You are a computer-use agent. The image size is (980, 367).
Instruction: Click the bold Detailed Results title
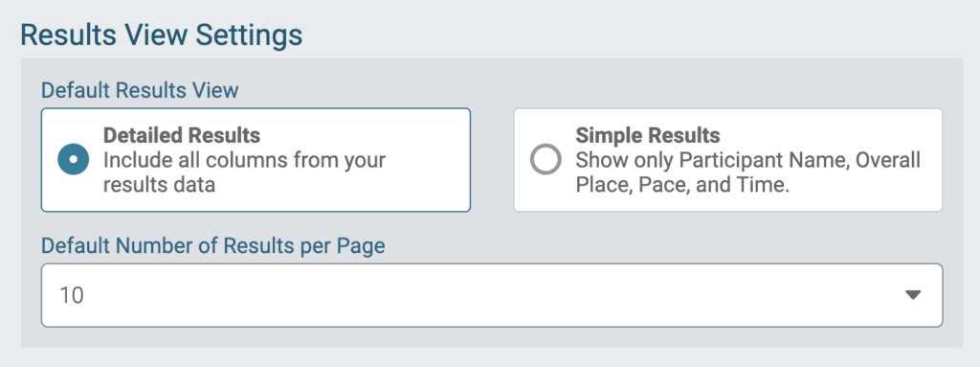[x=182, y=135]
